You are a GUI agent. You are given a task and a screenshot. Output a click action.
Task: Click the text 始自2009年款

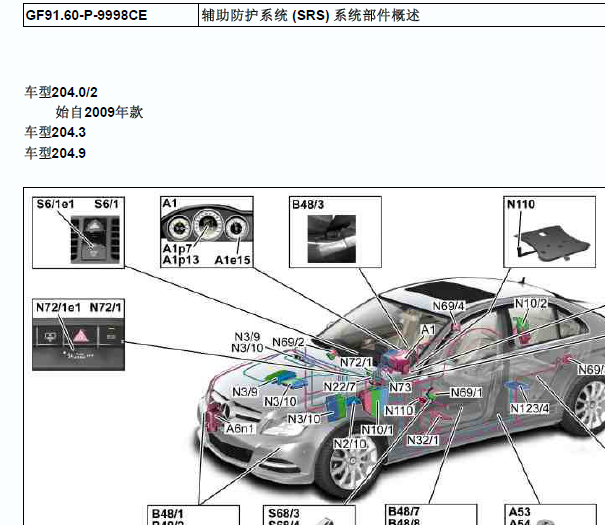pos(99,112)
